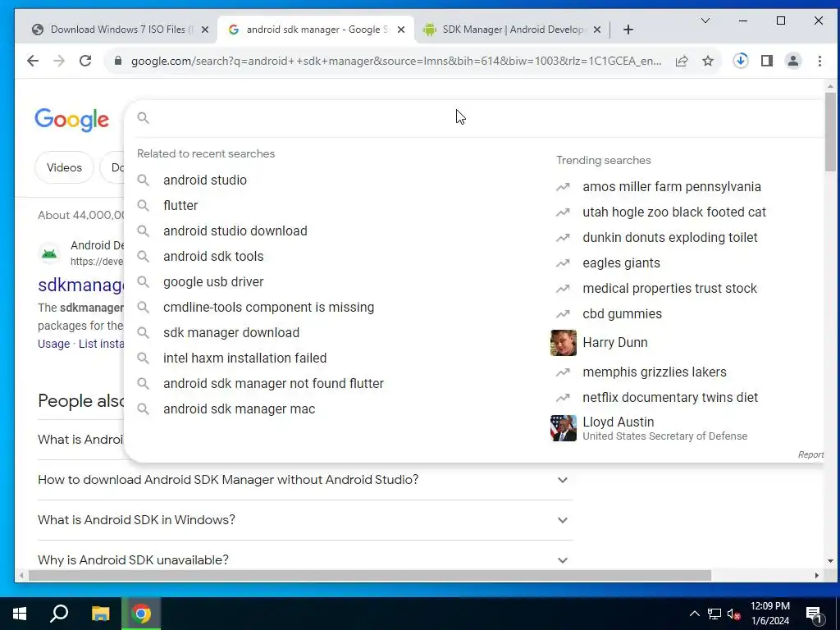Open trending search 'eagles giants'
The width and height of the screenshot is (840, 630).
pyautogui.click(x=621, y=263)
